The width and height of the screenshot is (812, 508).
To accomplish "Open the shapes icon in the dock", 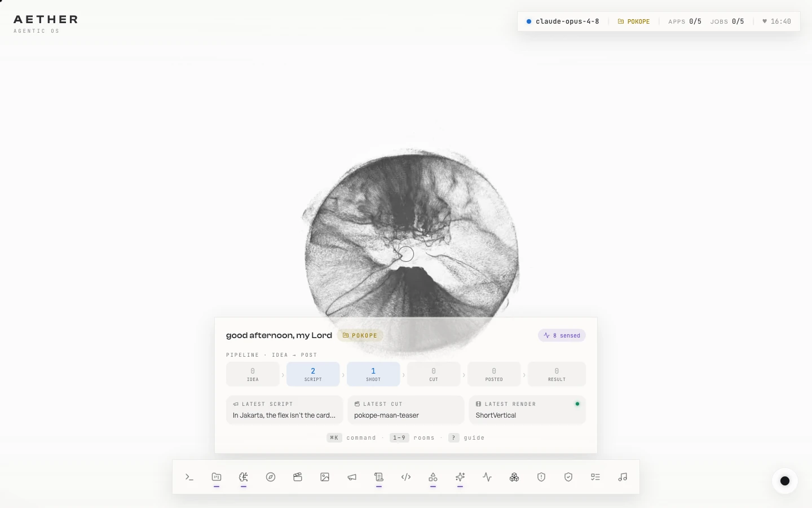I will pyautogui.click(x=433, y=477).
